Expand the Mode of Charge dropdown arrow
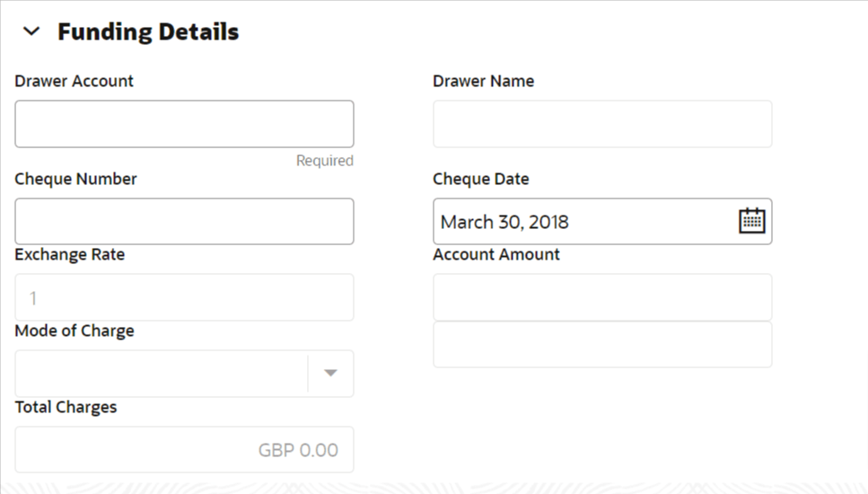Image resolution: width=868 pixels, height=494 pixels. [330, 373]
